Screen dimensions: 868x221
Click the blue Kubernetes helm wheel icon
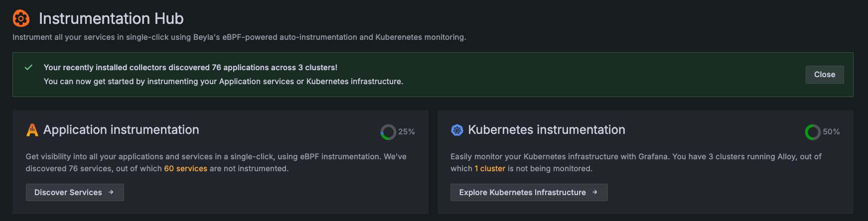pos(457,130)
